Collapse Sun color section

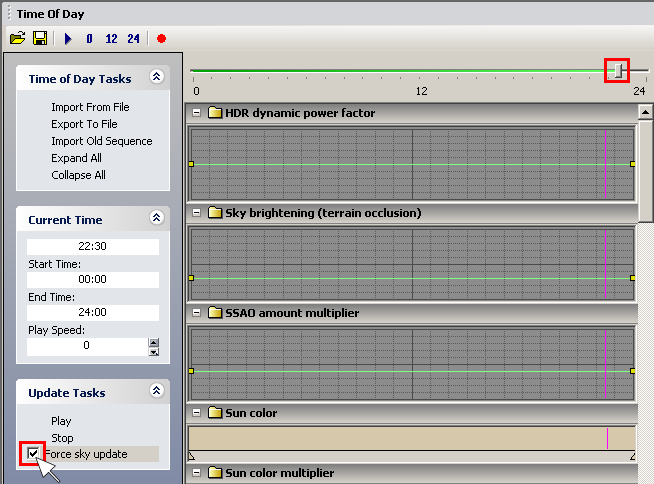[x=196, y=413]
